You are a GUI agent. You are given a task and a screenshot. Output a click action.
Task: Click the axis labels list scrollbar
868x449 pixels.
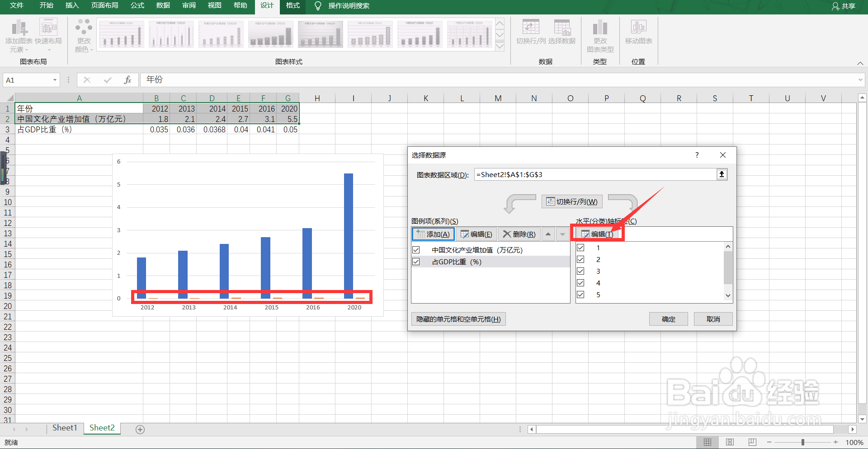tap(728, 267)
